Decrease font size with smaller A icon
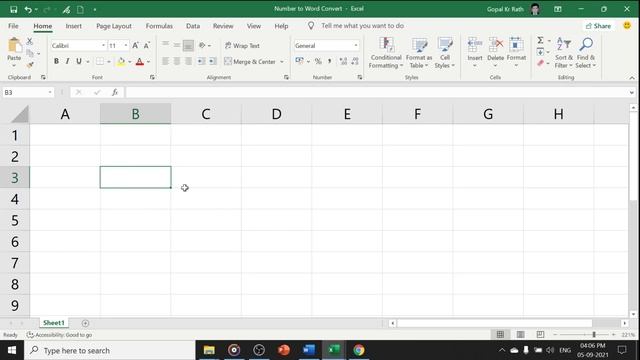 (x=147, y=45)
